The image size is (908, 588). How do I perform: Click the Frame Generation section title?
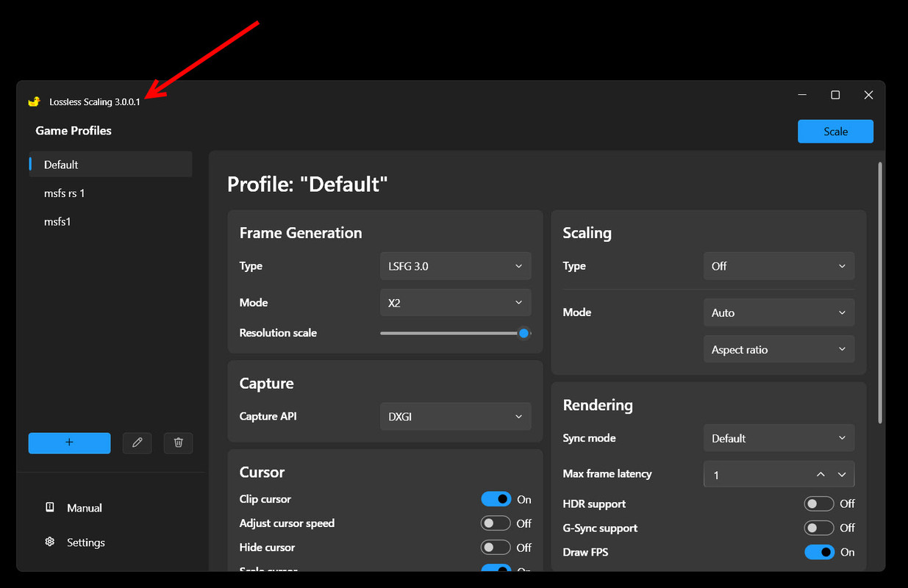pyautogui.click(x=301, y=233)
